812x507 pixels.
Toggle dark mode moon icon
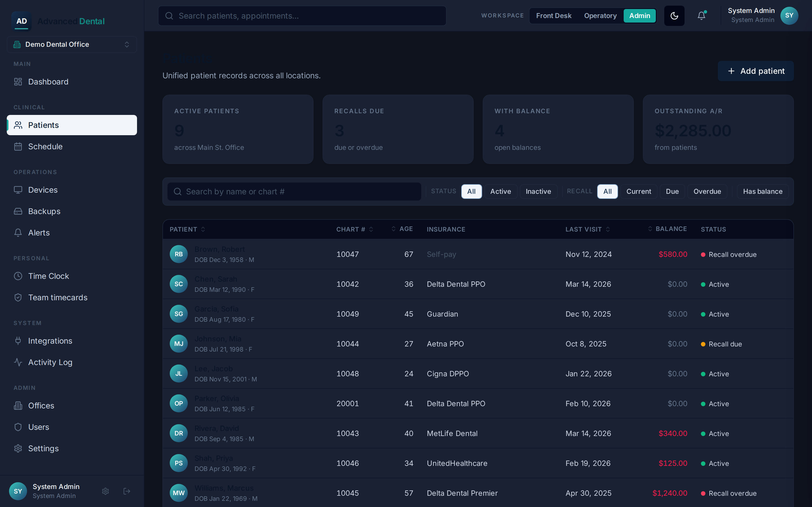click(674, 16)
